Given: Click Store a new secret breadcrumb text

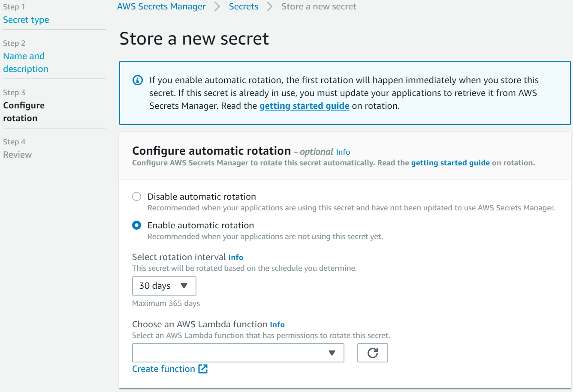Looking at the screenshot, I should click(319, 6).
